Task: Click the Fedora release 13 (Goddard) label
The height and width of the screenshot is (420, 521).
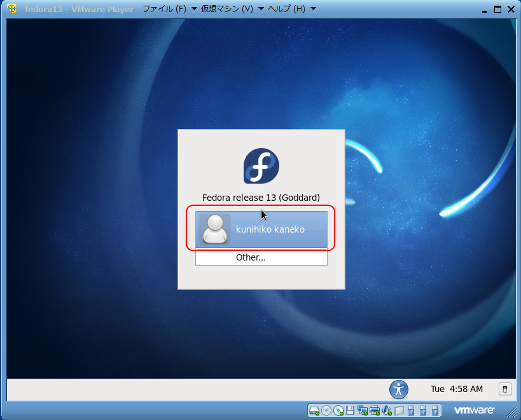Action: point(261,198)
